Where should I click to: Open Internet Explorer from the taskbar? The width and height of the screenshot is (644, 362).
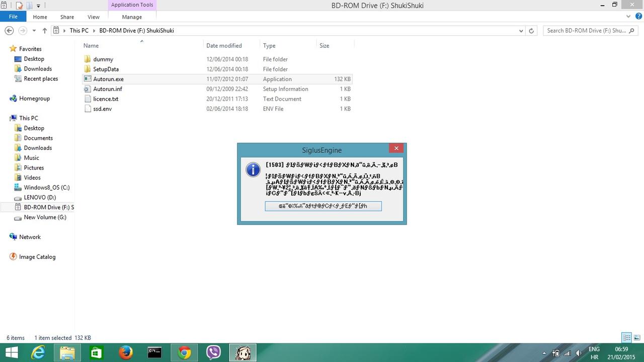pos(38,353)
